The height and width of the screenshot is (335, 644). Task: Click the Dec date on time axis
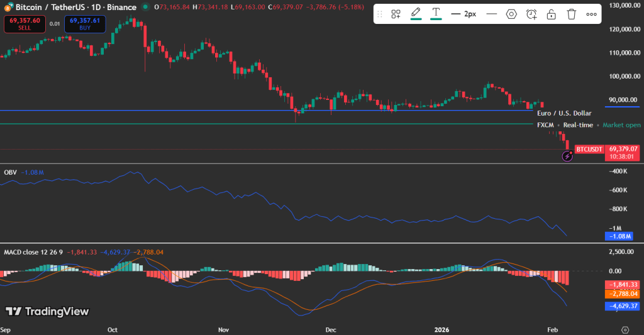331,330
